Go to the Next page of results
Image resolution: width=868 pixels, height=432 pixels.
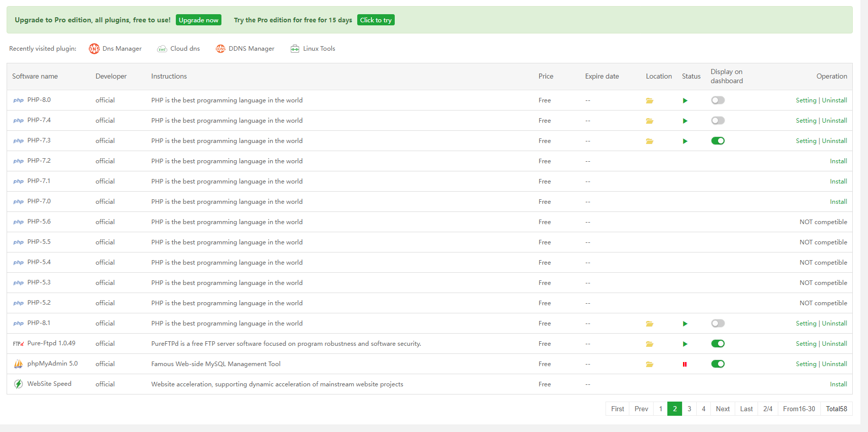723,409
